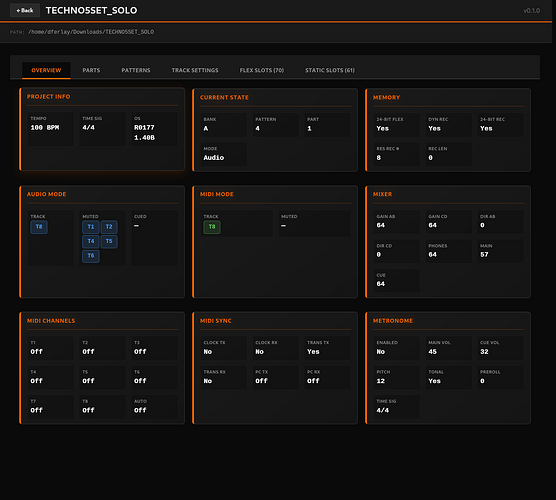Click the Tempo 100 BPM field
The image size is (556, 500).
coord(51,129)
